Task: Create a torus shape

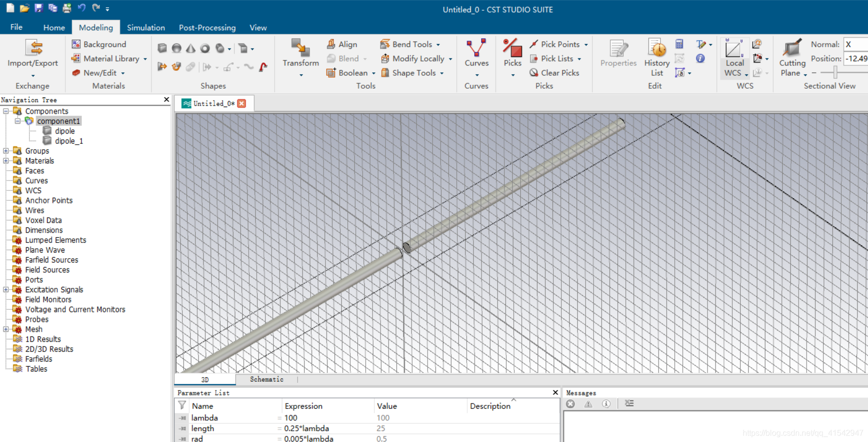Action: click(x=205, y=48)
